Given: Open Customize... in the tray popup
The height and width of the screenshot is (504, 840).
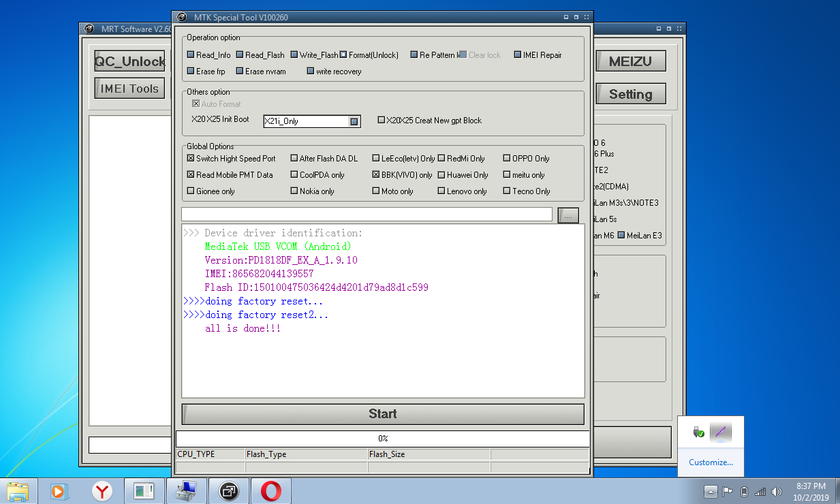Looking at the screenshot, I should point(711,462).
